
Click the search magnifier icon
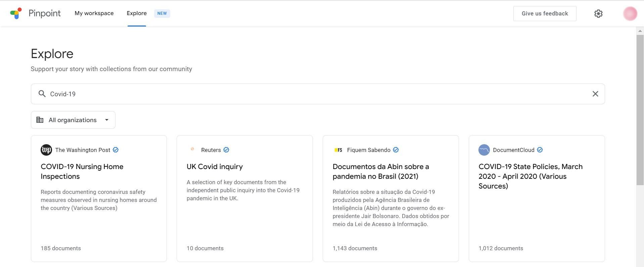pos(42,94)
